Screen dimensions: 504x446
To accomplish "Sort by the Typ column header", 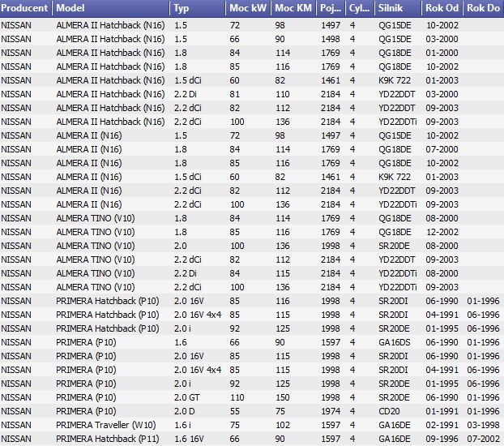I will (x=198, y=8).
